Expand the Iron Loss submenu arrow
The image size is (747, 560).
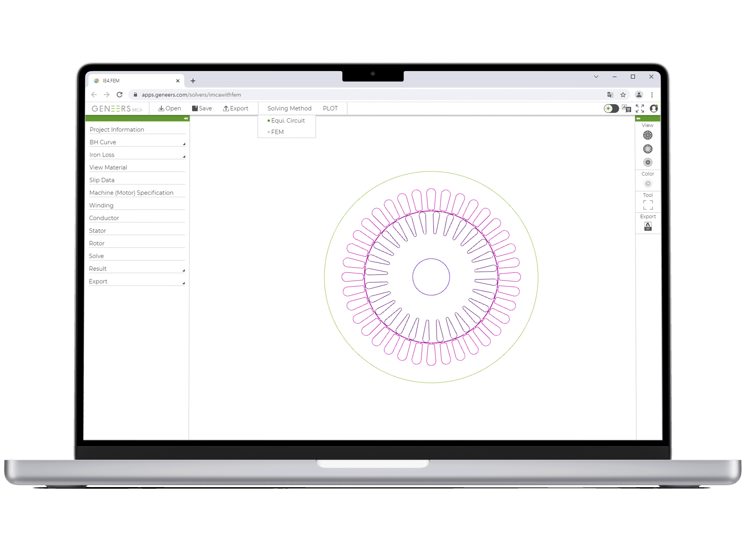tap(184, 157)
